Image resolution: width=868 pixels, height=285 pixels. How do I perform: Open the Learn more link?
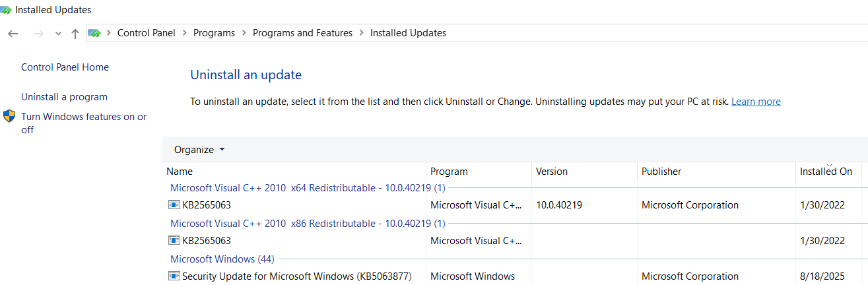[x=756, y=102]
